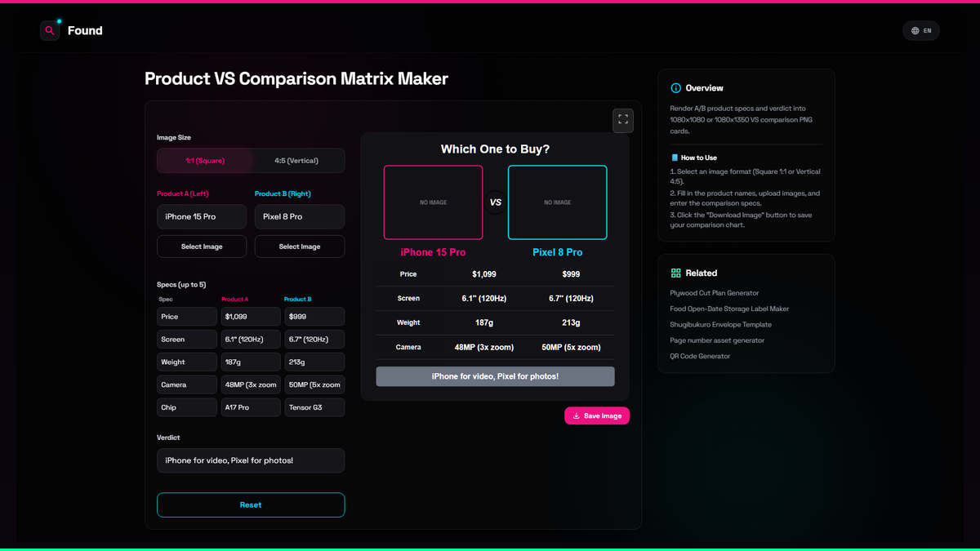This screenshot has width=980, height=551.
Task: Click the Overview info icon
Action: coord(675,88)
